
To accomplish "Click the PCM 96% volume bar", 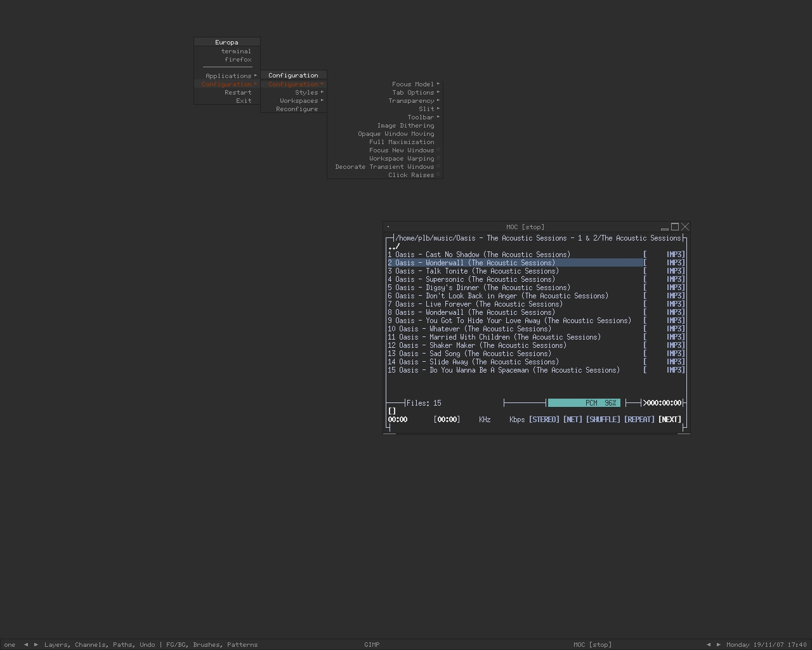I will pyautogui.click(x=584, y=403).
